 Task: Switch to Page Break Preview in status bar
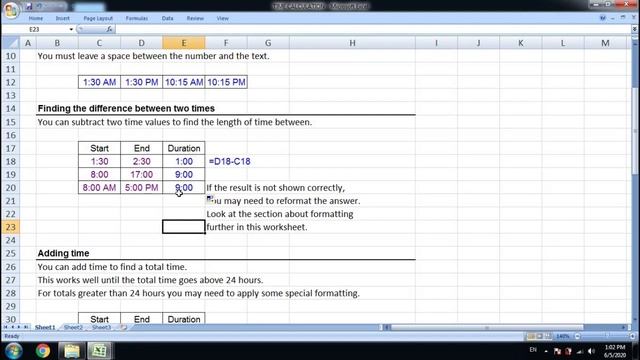(548, 336)
